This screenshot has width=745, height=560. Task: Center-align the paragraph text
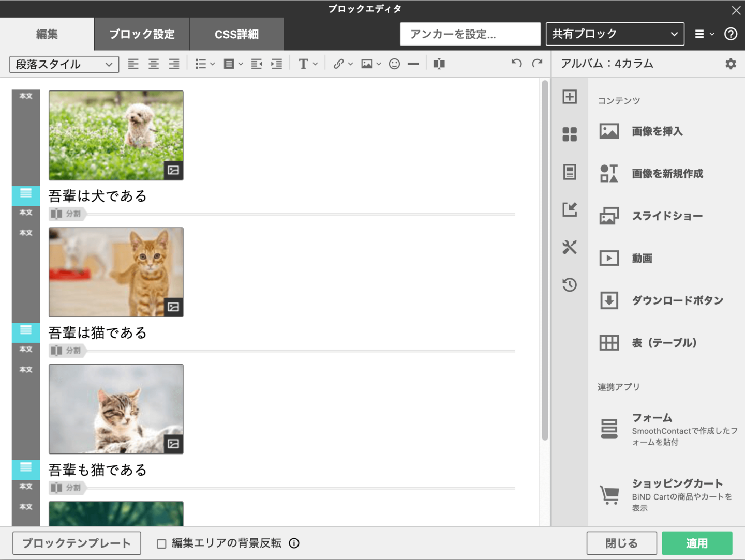click(x=154, y=64)
